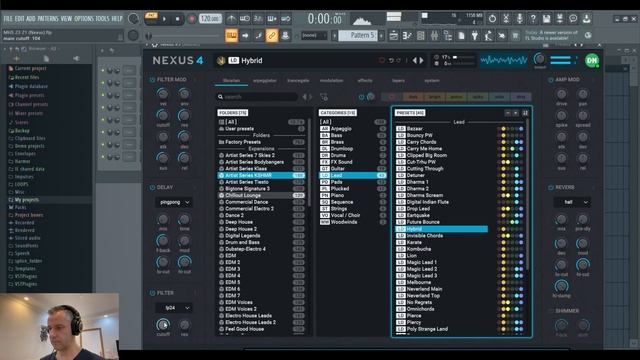This screenshot has height=360, width=640.
Task: Select the Bass category
Action: tap(353, 135)
